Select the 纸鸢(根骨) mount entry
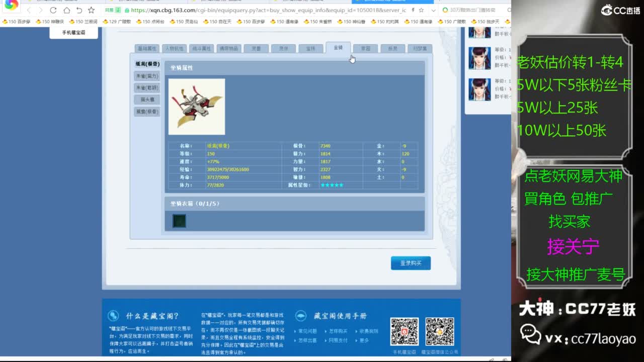The image size is (644, 362). pos(147,64)
